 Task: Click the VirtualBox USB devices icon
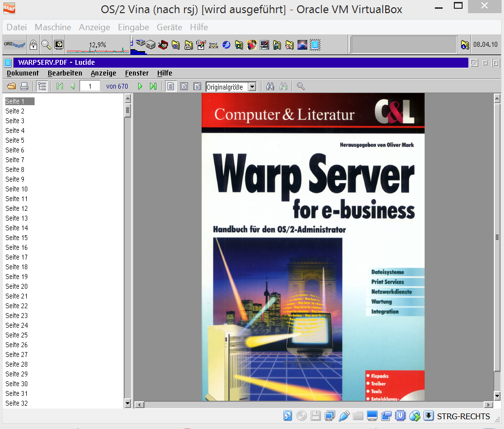click(x=344, y=416)
